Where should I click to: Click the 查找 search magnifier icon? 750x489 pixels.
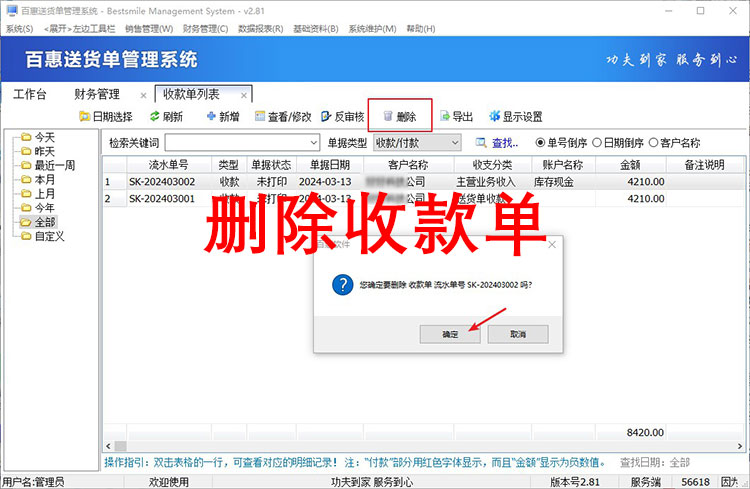pos(481,143)
